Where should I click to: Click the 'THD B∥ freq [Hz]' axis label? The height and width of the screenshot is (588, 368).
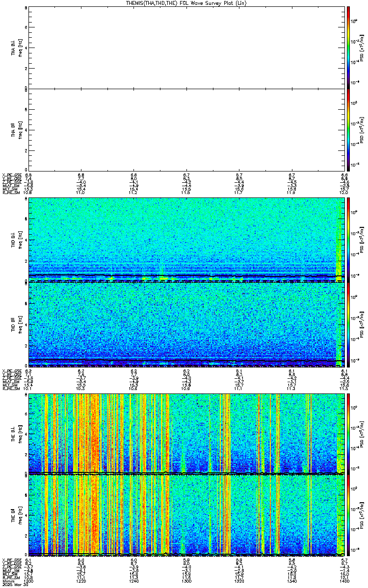point(16,324)
